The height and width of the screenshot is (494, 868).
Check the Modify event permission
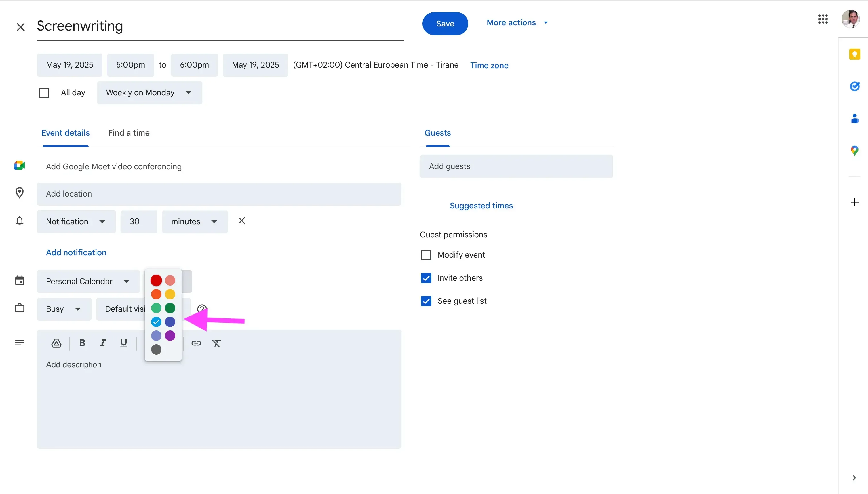tap(426, 255)
